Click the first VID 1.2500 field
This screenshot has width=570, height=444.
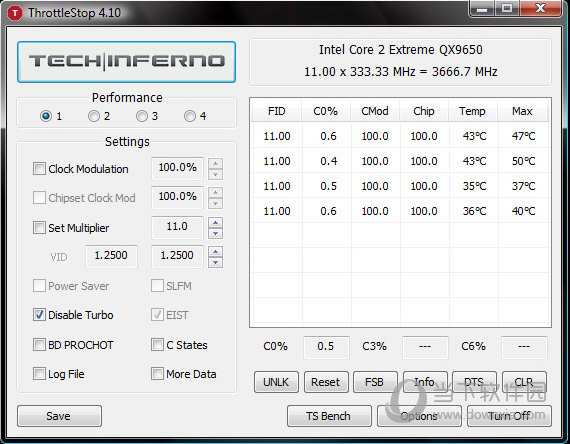pos(111,256)
